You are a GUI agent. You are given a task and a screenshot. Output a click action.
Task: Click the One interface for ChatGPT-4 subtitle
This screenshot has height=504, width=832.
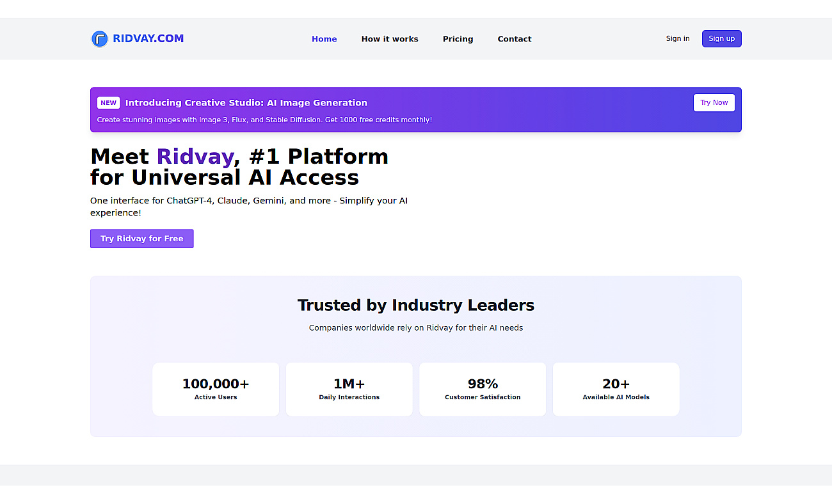(249, 207)
